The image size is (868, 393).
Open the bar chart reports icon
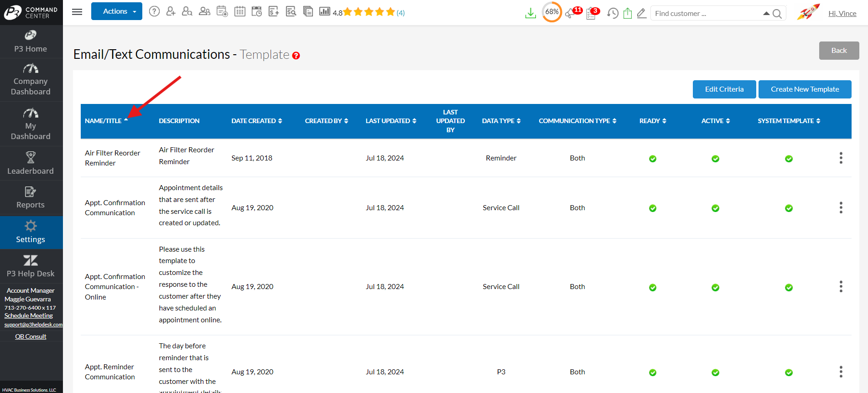click(x=324, y=11)
